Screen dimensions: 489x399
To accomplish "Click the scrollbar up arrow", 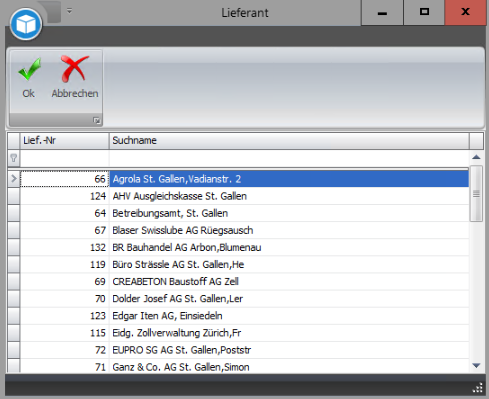I will coord(476,157).
